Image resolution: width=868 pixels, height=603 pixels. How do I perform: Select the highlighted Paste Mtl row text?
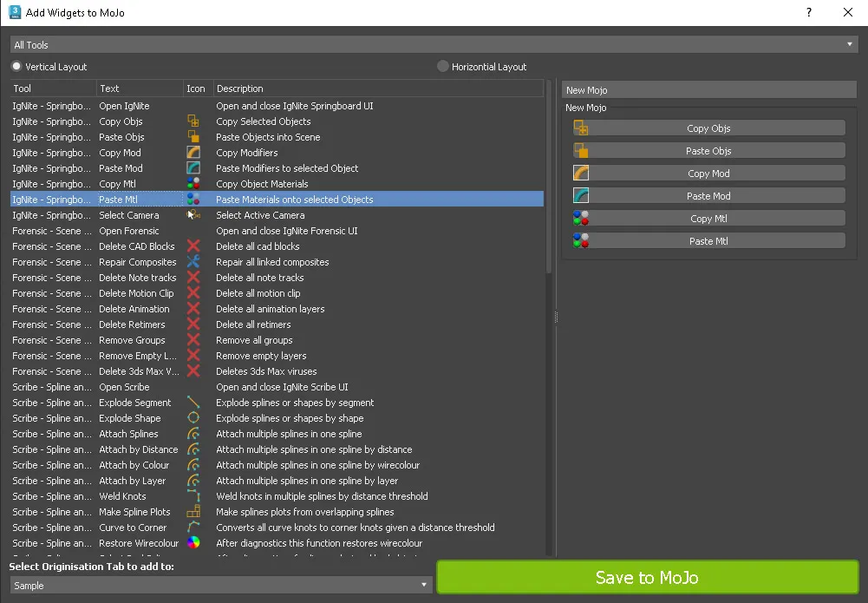119,200
